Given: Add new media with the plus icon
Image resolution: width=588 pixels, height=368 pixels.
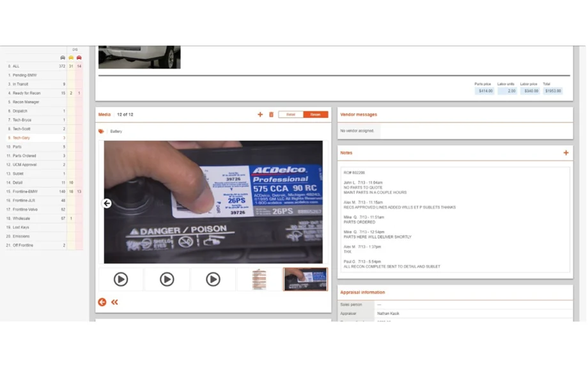Looking at the screenshot, I should tap(260, 115).
